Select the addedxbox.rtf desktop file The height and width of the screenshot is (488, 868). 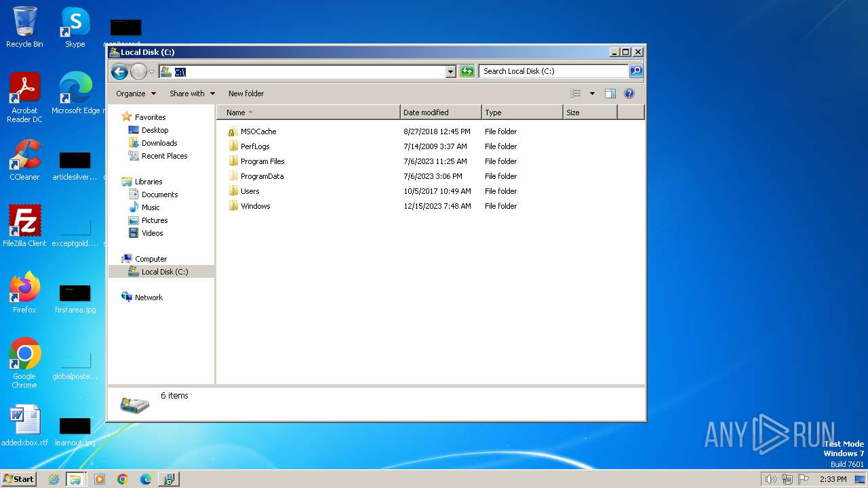(x=24, y=426)
